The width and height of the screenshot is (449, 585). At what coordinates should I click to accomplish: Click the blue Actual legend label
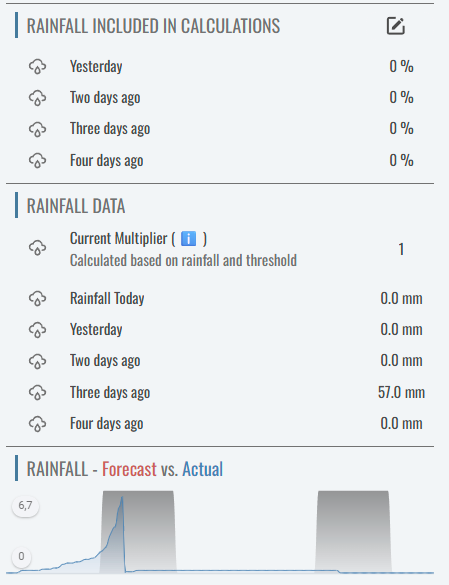pyautogui.click(x=202, y=469)
